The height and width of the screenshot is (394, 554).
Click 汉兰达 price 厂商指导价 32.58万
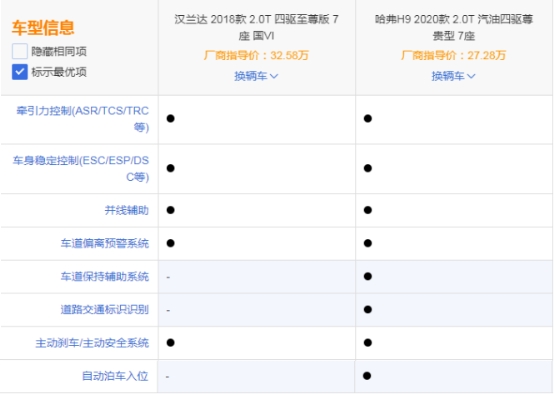(257, 55)
